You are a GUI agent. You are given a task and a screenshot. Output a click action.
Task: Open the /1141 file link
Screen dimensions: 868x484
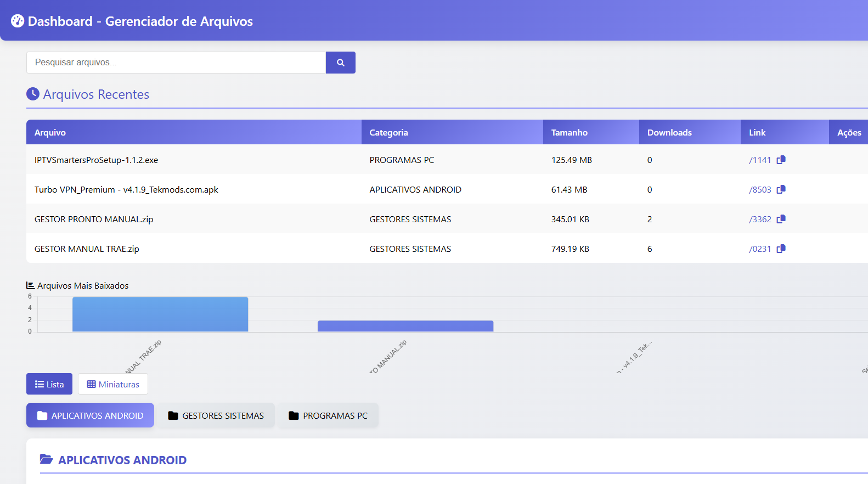760,160
